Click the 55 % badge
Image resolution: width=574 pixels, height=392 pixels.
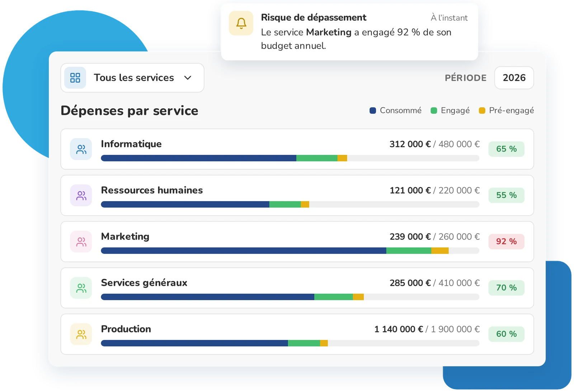506,195
